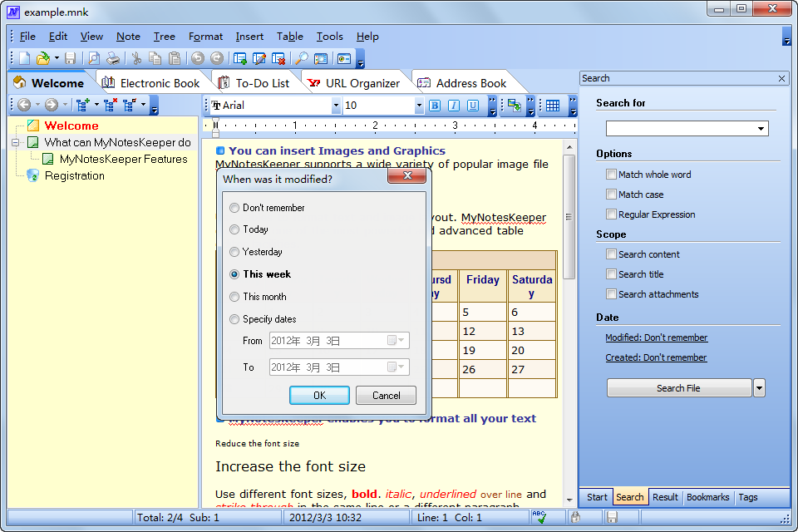The width and height of the screenshot is (798, 532).
Task: Collapse the What can MyNotesKeeper do node
Action: pos(16,142)
